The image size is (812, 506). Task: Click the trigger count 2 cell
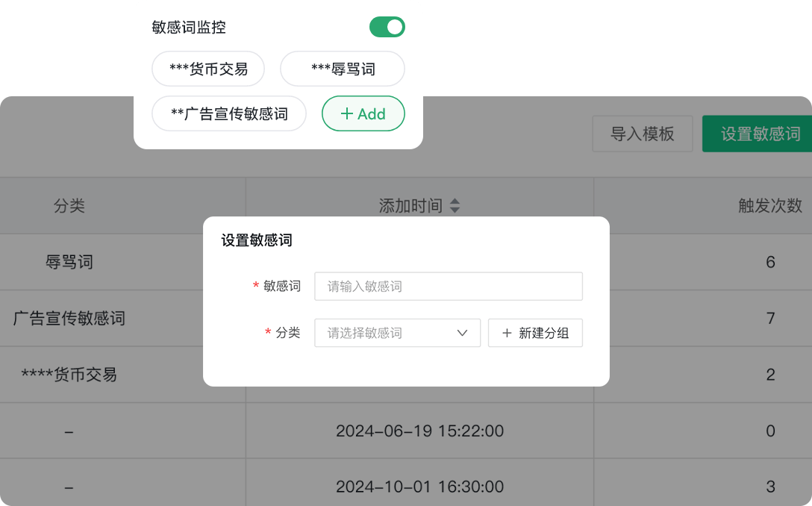(770, 375)
